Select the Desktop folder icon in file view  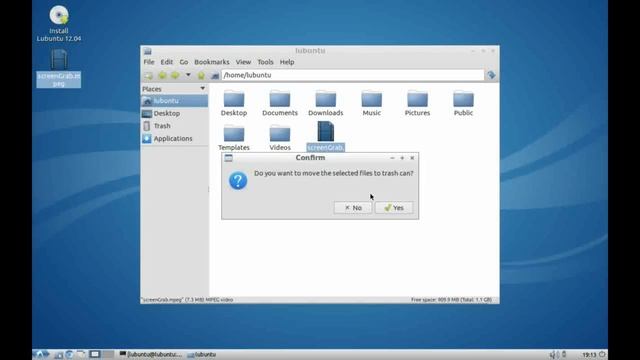[x=234, y=99]
